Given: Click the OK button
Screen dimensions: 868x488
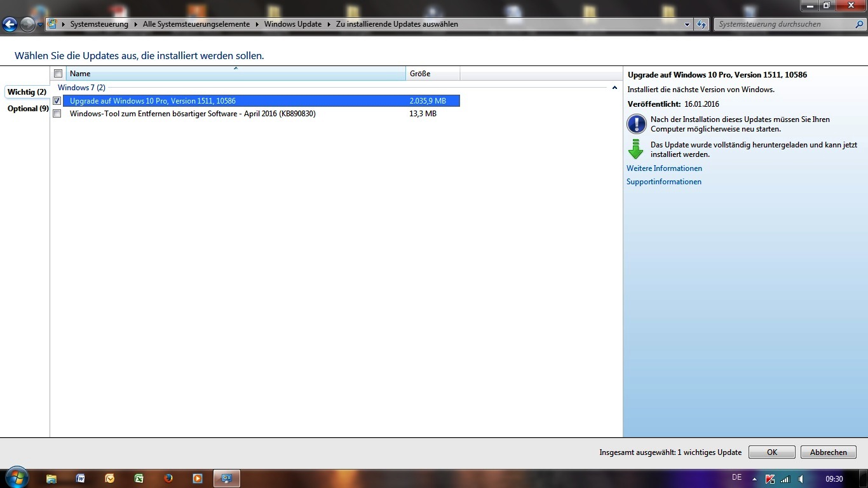Looking at the screenshot, I should (771, 452).
